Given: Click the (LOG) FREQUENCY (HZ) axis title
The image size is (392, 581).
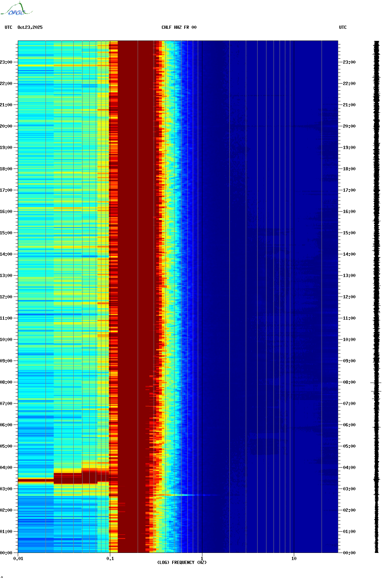Looking at the screenshot, I should (182, 563).
